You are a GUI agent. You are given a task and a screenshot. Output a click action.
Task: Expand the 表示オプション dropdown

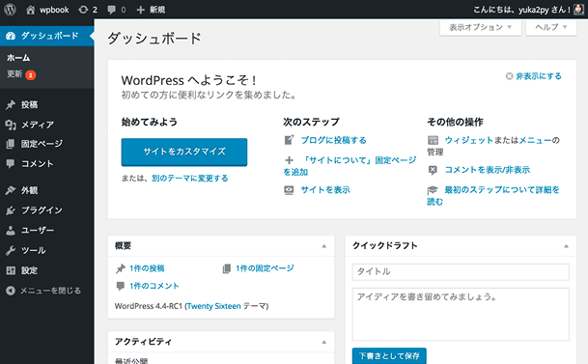481,27
